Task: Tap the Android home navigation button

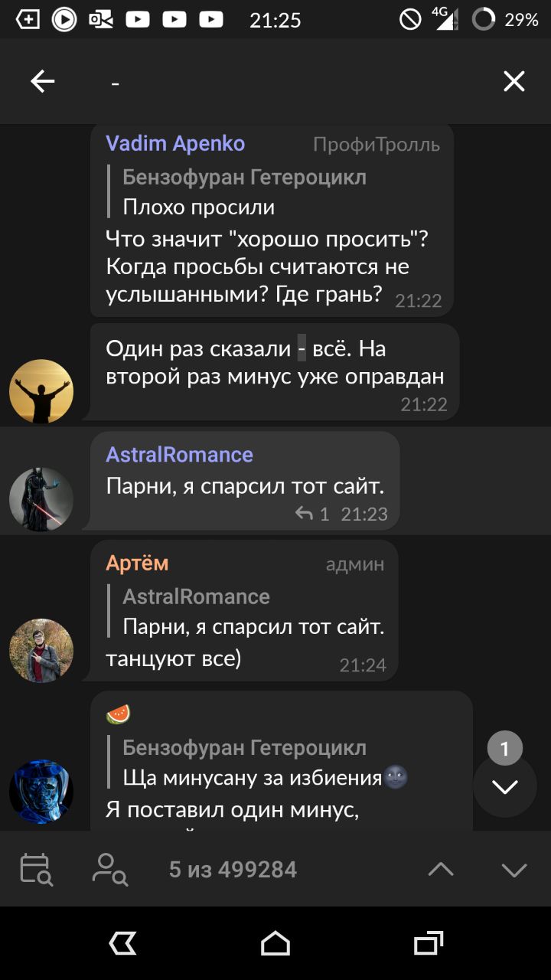Action: point(275,943)
